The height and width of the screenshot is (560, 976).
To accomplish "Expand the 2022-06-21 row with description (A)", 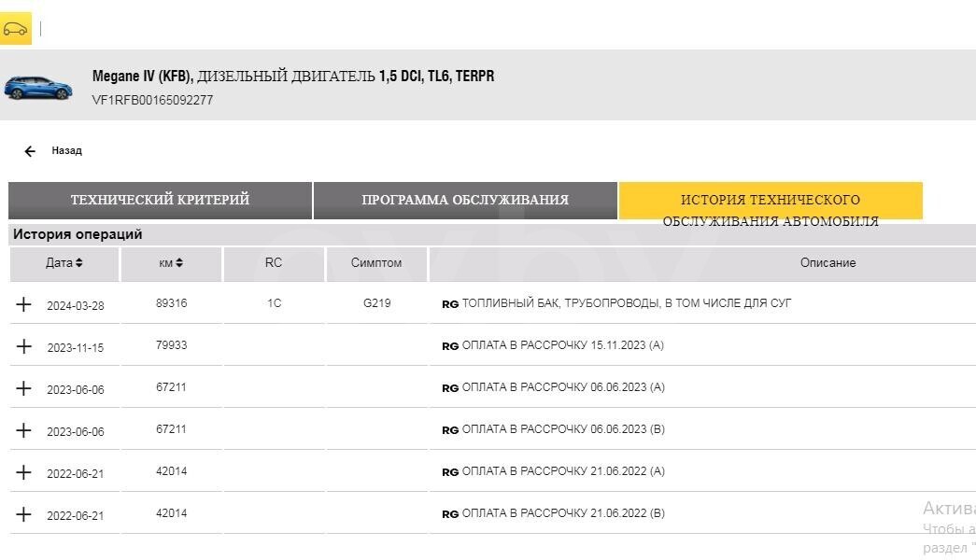I will (x=23, y=472).
